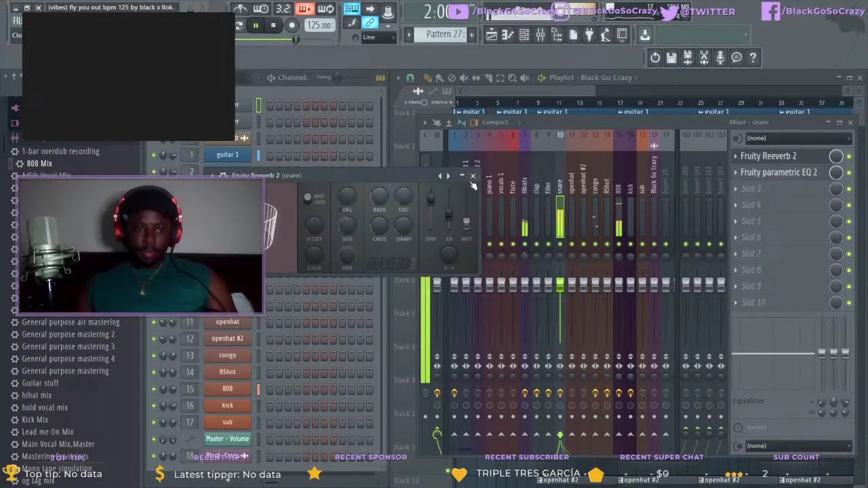Open the Tempo tapper icon
The image size is (868, 488).
(606, 35)
